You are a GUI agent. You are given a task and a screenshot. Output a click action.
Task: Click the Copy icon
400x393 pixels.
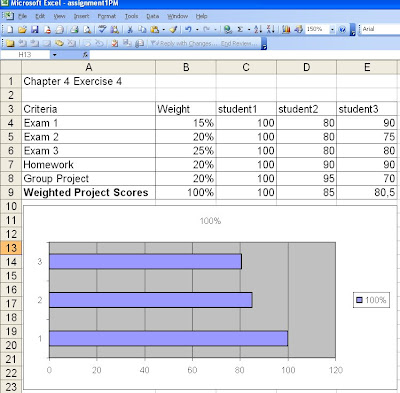(142, 30)
